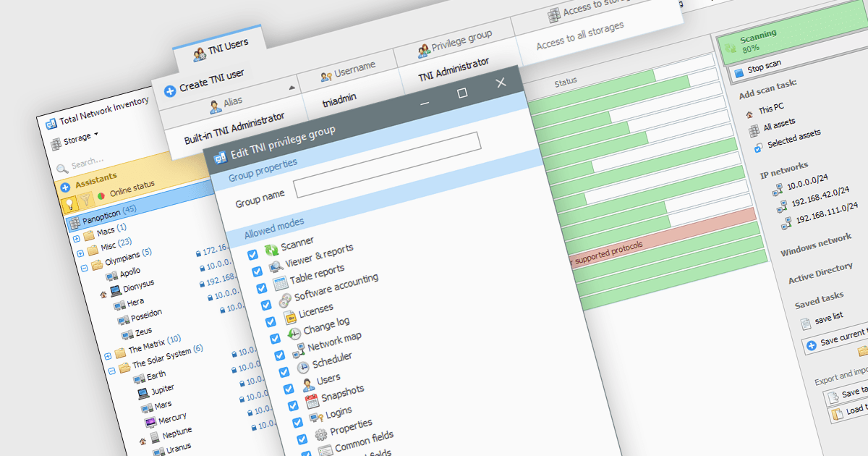Viewport: 868px width, 456px height.
Task: Uncheck the Snapshots checkbox
Action: click(x=292, y=406)
